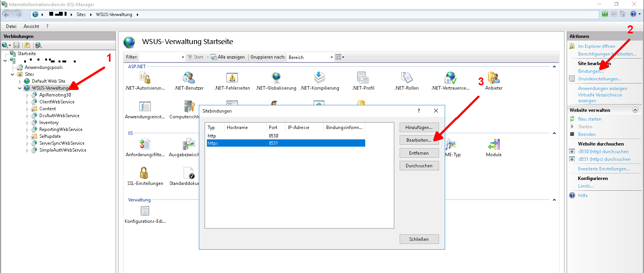644x273 pixels.
Task: Collapse the Website verwalten actions section
Action: click(x=635, y=110)
